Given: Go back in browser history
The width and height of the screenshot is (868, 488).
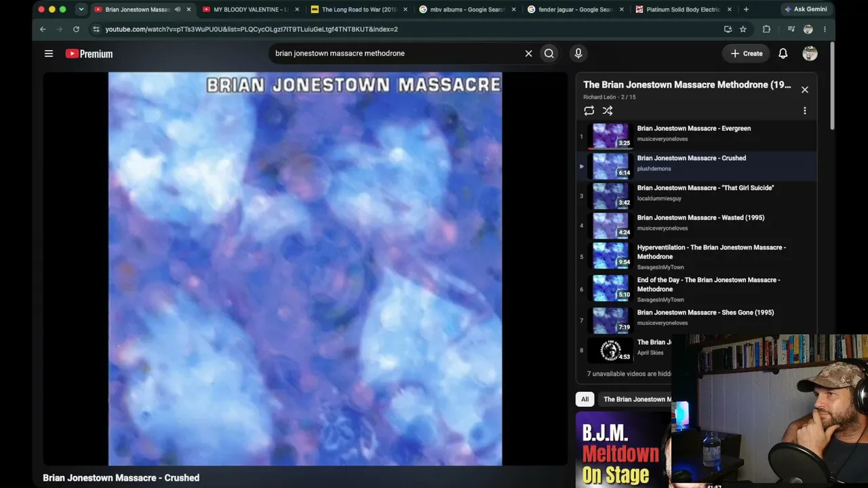Looking at the screenshot, I should coord(43,29).
